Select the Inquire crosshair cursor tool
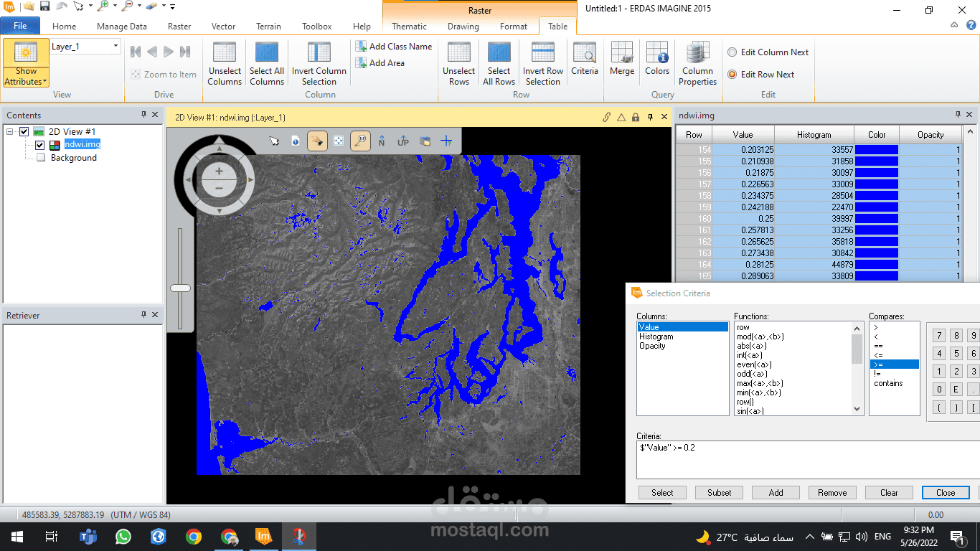Screen dimensions: 980x551 coord(446,141)
